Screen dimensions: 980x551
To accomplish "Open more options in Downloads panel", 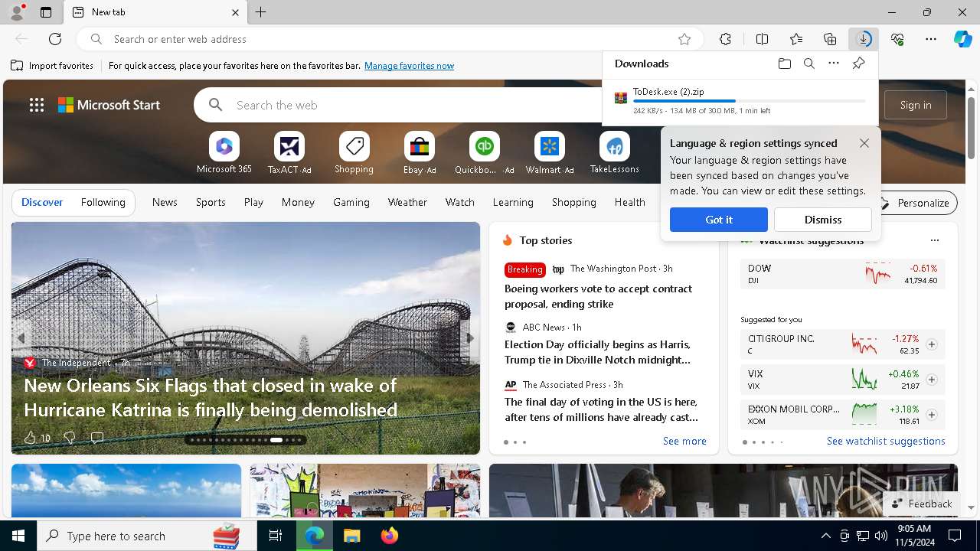I will click(x=834, y=64).
